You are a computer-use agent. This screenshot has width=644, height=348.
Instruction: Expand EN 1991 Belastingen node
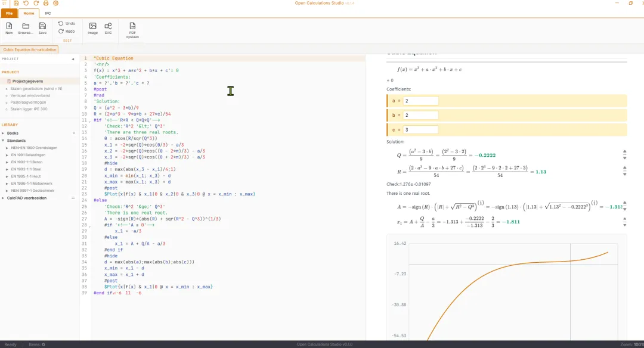[x=7, y=155]
